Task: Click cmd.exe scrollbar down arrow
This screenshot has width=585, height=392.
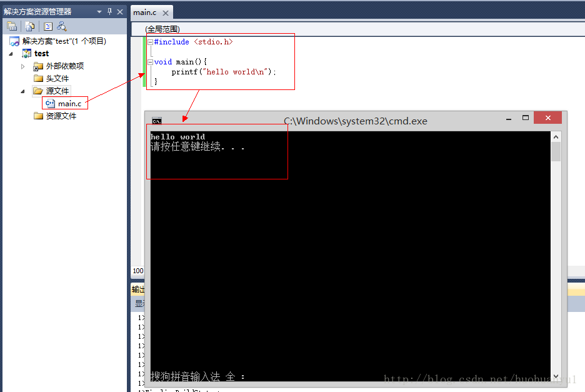Action: [556, 376]
